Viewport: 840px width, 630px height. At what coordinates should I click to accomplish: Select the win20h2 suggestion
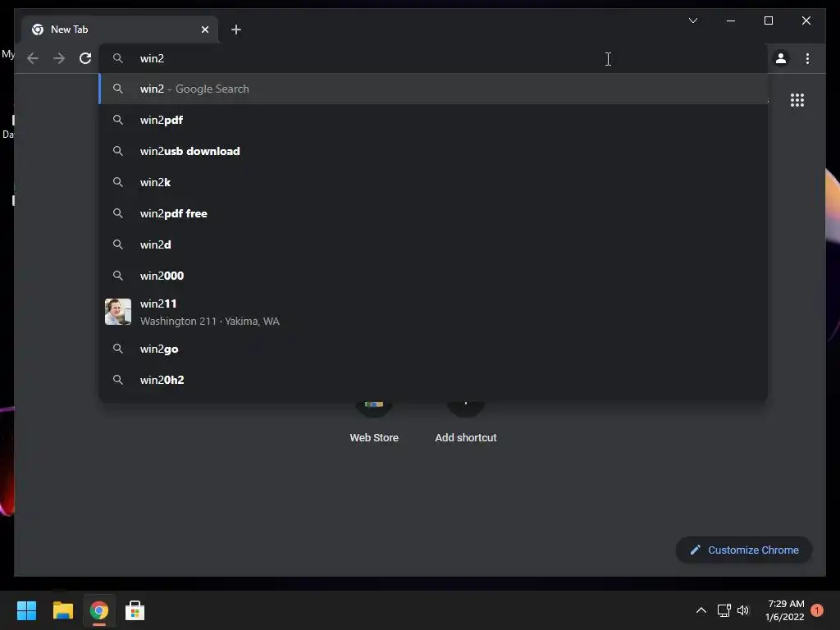pos(433,380)
